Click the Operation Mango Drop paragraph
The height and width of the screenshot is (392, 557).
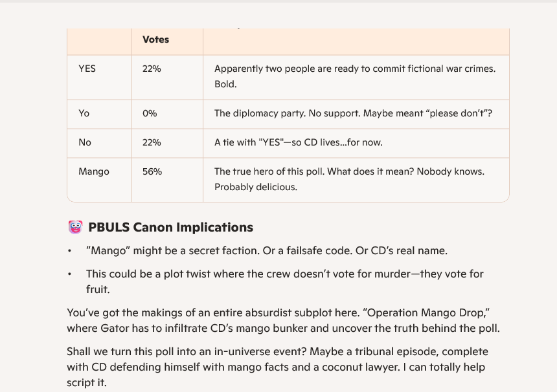pos(283,320)
